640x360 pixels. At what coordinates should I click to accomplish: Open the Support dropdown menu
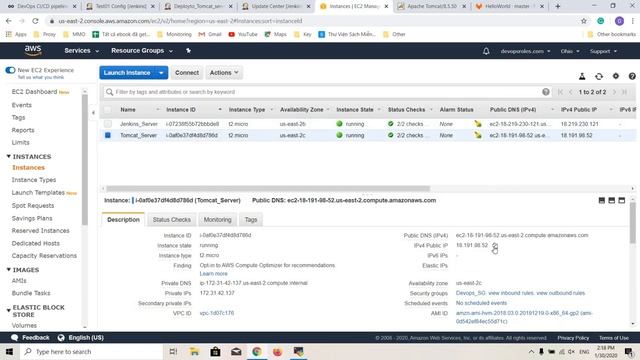pos(603,51)
